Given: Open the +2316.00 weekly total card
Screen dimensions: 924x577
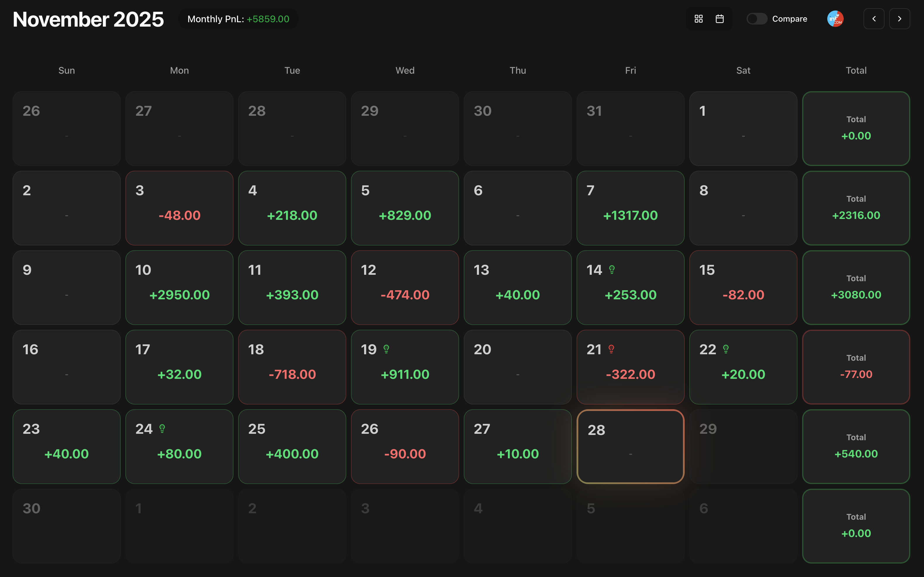Looking at the screenshot, I should click(x=856, y=208).
